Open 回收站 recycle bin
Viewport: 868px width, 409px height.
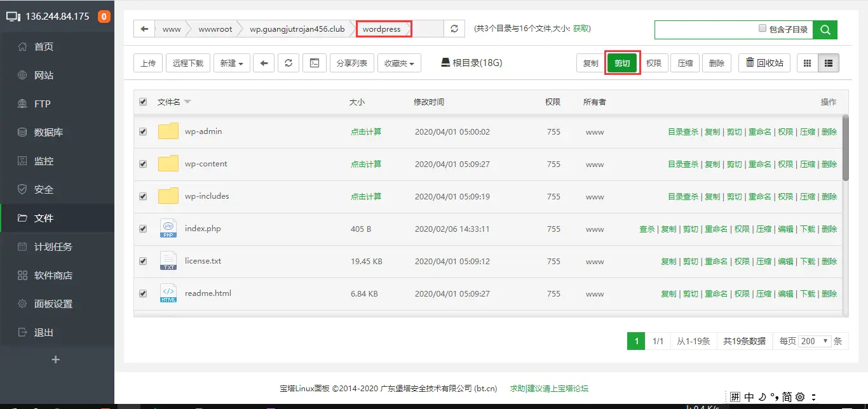click(764, 63)
